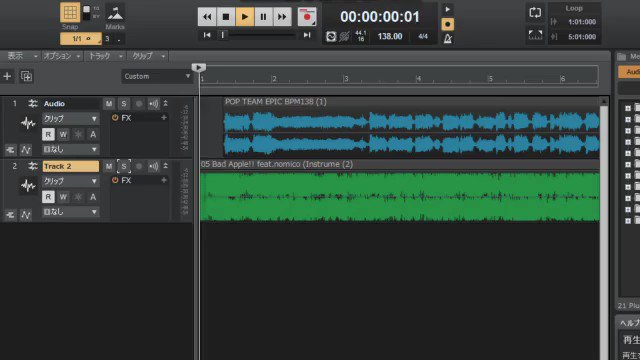640x360 pixels.
Task: Click the Track 2 waveform icon
Action: tap(28, 186)
